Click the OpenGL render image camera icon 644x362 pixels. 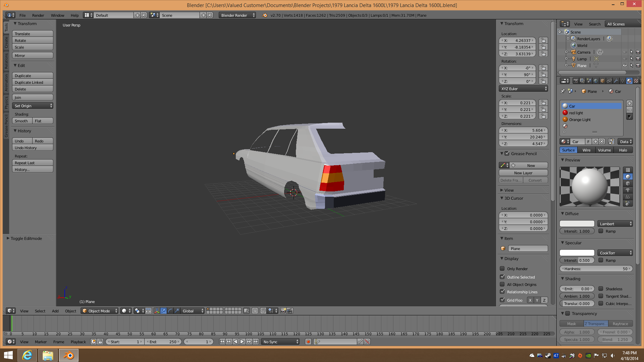pos(283,311)
